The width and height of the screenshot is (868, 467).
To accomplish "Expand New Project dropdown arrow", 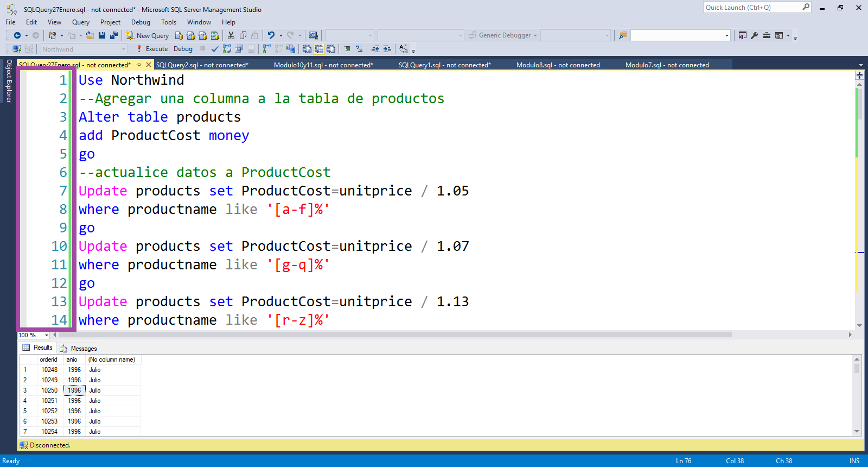I will tap(62, 35).
